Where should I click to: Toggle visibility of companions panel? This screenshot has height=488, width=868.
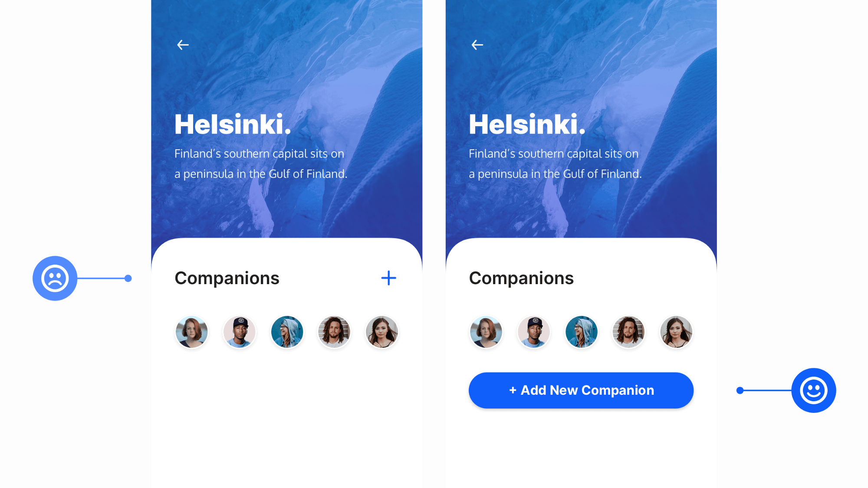388,278
